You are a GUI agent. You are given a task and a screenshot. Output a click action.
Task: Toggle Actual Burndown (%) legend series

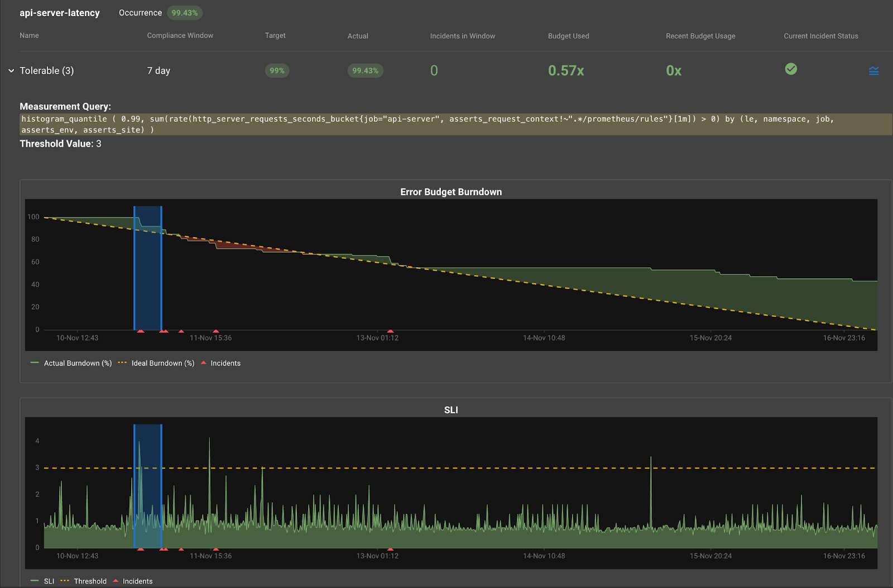pos(78,363)
